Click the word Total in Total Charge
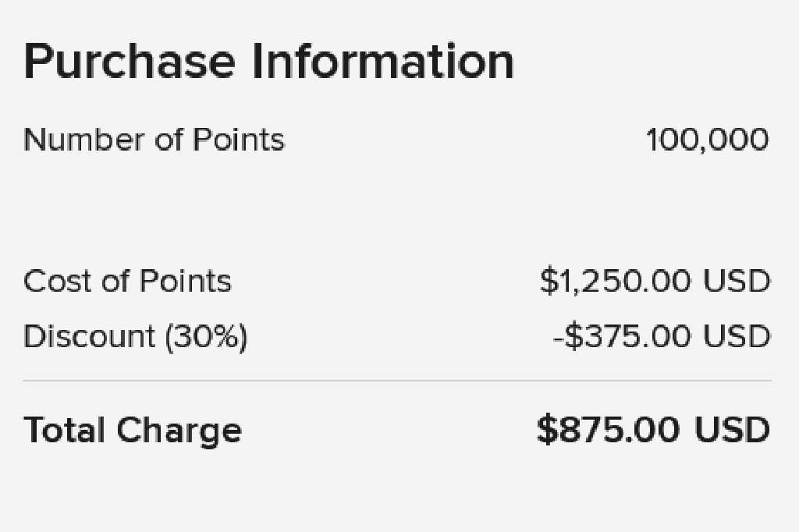799x532 pixels. [x=65, y=431]
